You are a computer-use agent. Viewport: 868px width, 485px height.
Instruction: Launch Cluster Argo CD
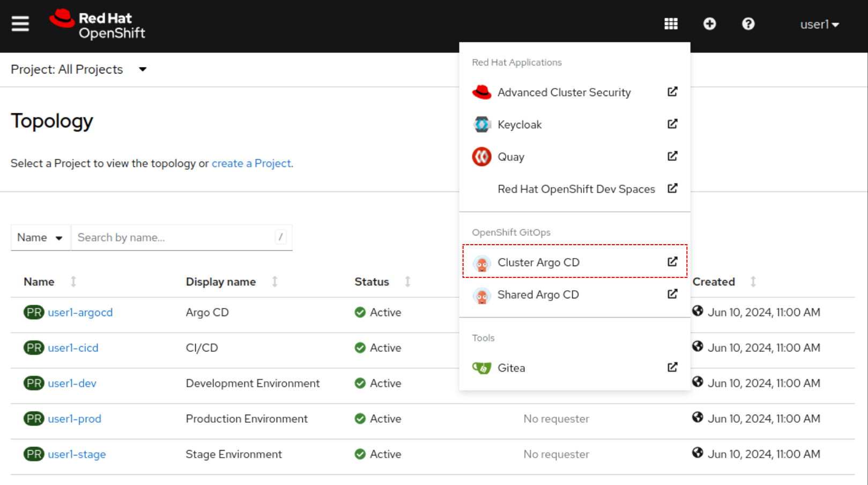coord(575,262)
